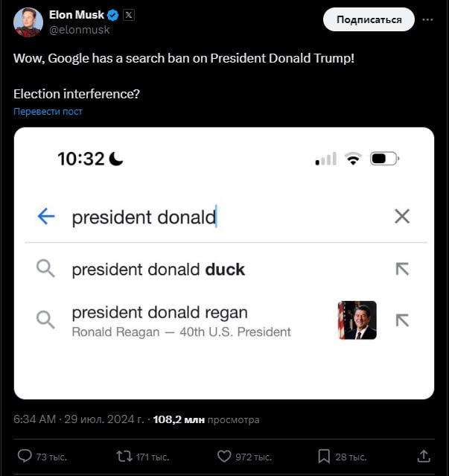Open Elon Musk's profile avatar
Image resolution: width=449 pixels, height=476 pixels.
pyautogui.click(x=28, y=22)
